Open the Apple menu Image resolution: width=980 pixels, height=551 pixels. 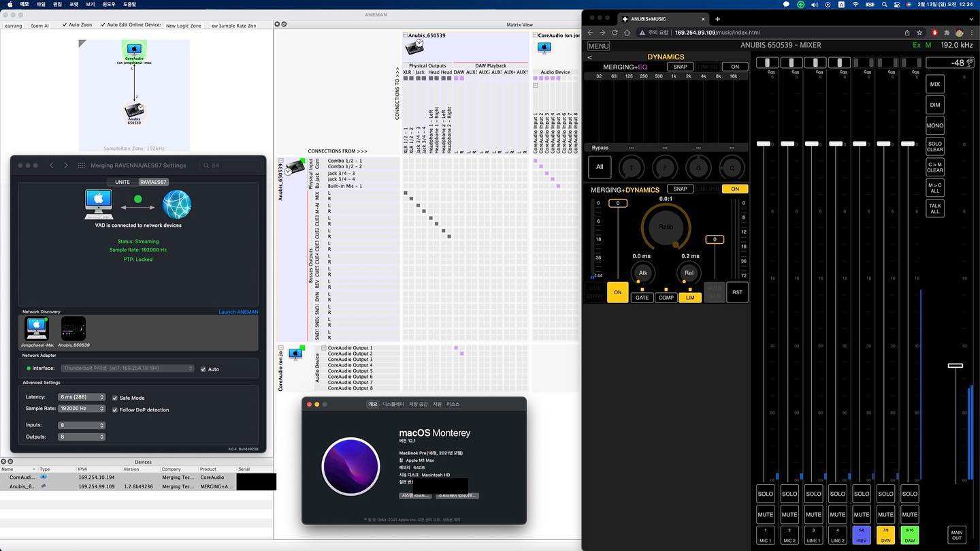[x=9, y=4]
